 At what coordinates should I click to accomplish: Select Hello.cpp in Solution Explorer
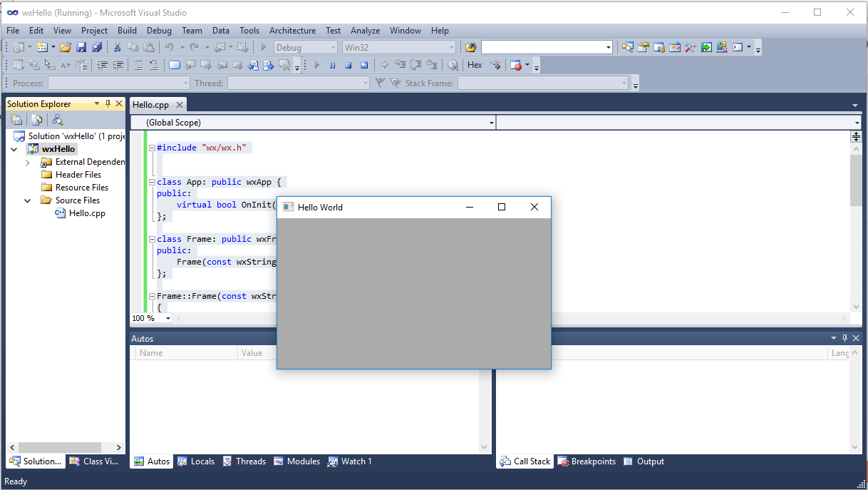(x=86, y=213)
